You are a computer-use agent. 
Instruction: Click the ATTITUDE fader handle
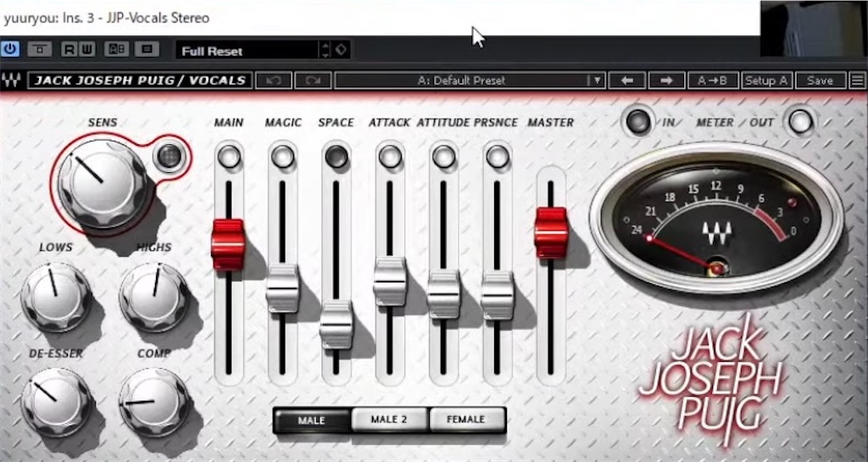click(443, 294)
